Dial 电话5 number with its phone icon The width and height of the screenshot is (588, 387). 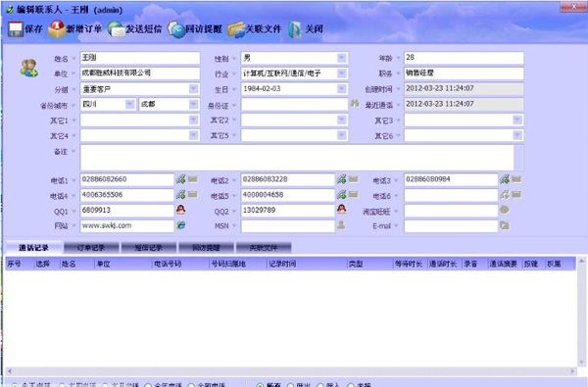pyautogui.click(x=342, y=195)
